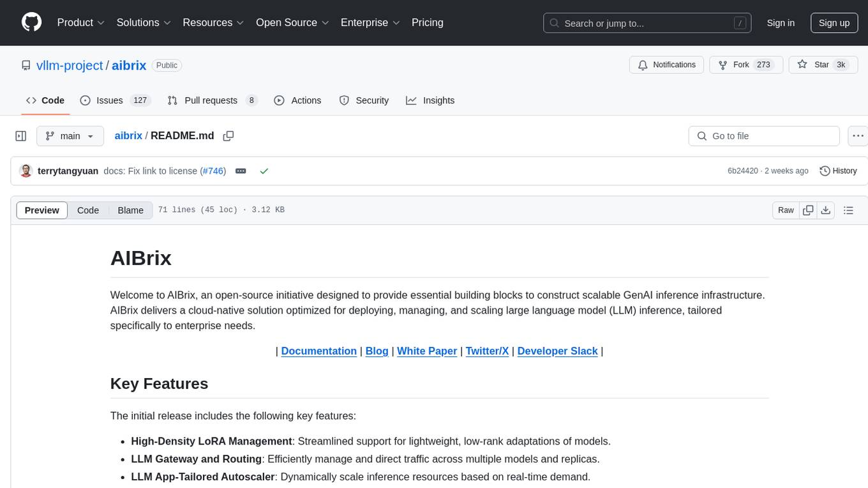
Task: Expand the Solutions menu
Action: (x=144, y=22)
